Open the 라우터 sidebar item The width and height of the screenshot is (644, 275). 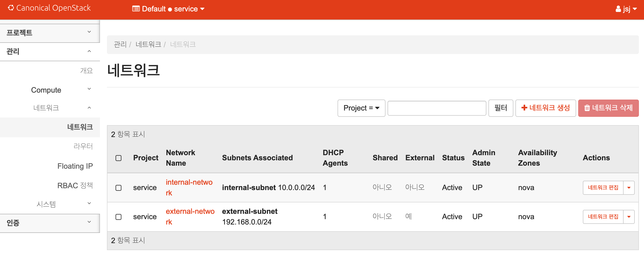[83, 146]
